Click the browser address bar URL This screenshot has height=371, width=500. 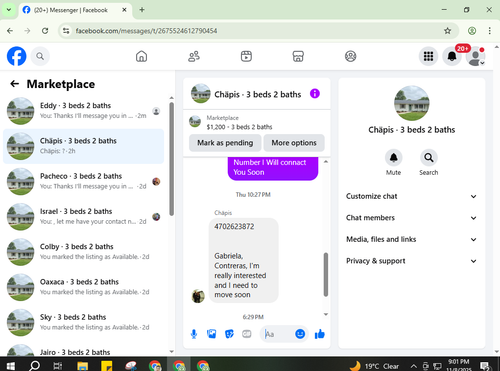(146, 31)
